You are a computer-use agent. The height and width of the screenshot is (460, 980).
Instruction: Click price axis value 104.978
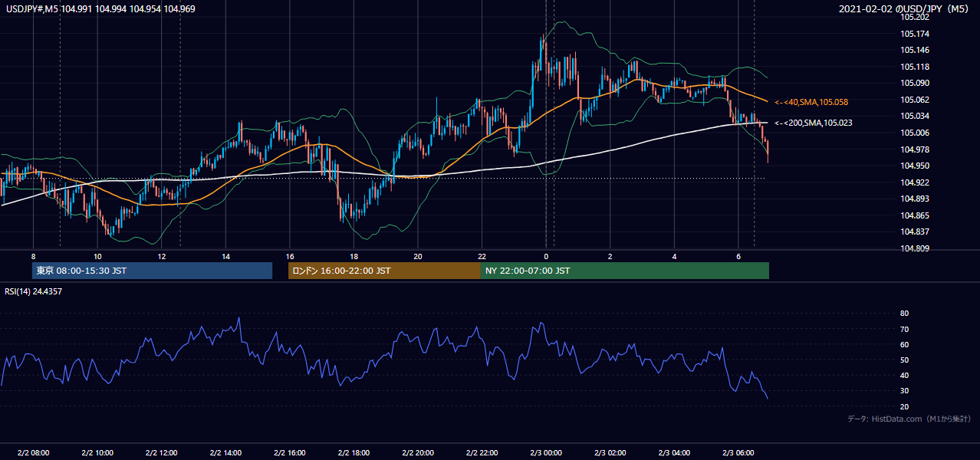tap(916, 149)
